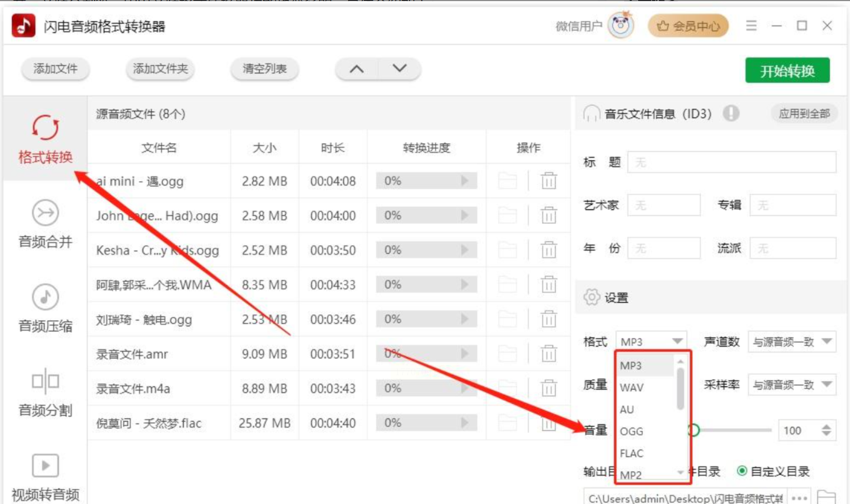Viewport: 850px width, 504px height.
Task: Play preview of 录音文件.m4a progress bar
Action: click(465, 388)
